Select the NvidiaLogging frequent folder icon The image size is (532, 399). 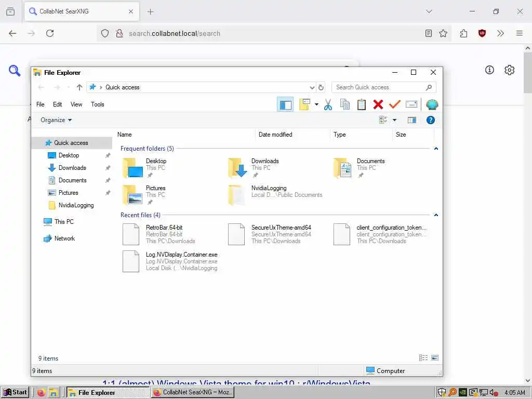pos(236,195)
